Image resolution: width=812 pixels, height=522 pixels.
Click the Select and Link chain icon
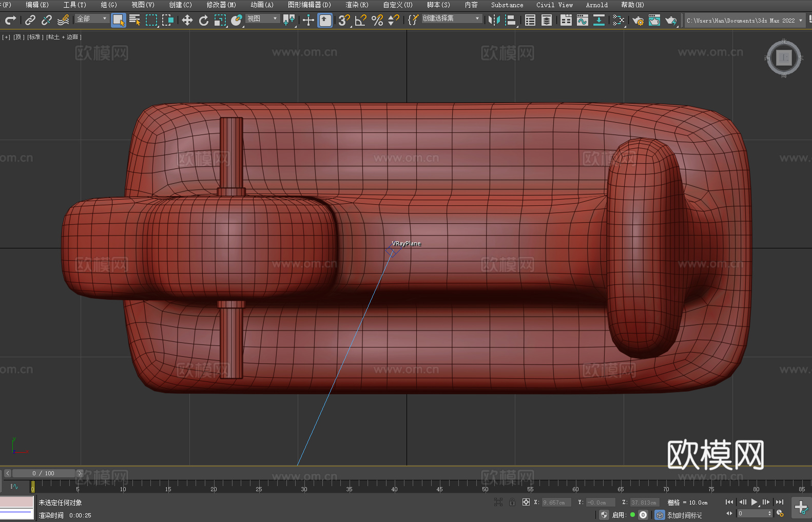point(30,20)
